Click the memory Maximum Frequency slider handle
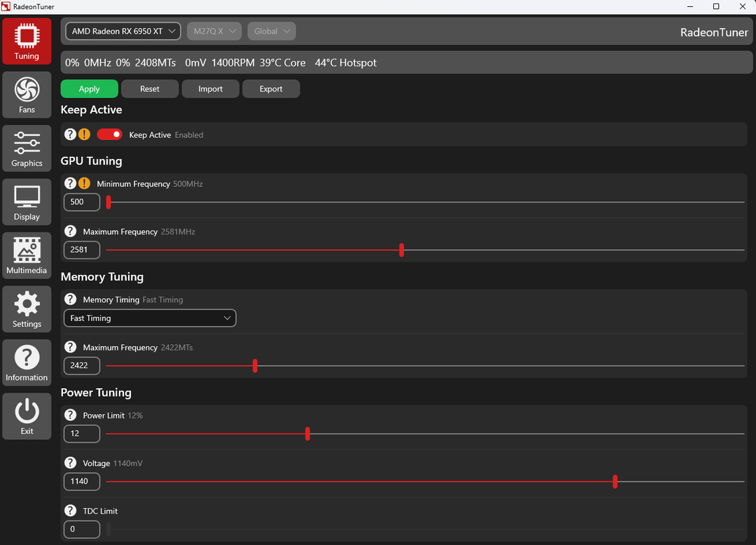This screenshot has height=545, width=756. (255, 366)
